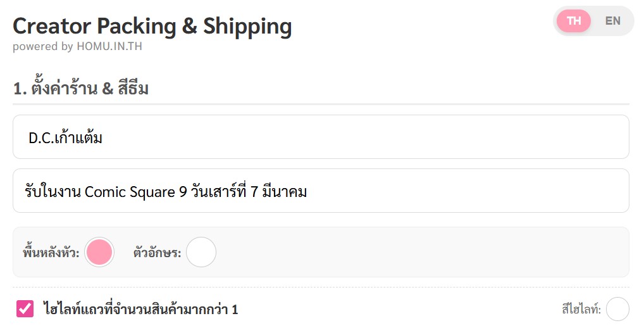Open the highlight color swatch picker
644x335 pixels.
[617, 309]
